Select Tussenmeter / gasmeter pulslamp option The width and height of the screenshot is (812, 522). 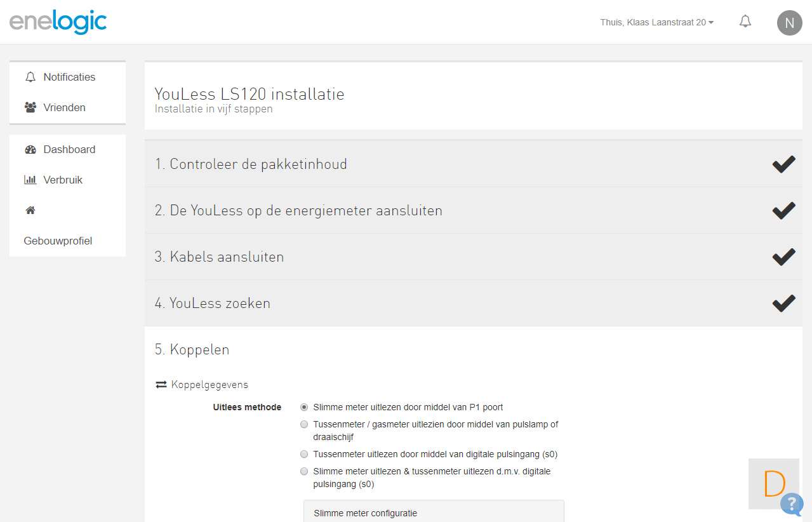tap(304, 424)
